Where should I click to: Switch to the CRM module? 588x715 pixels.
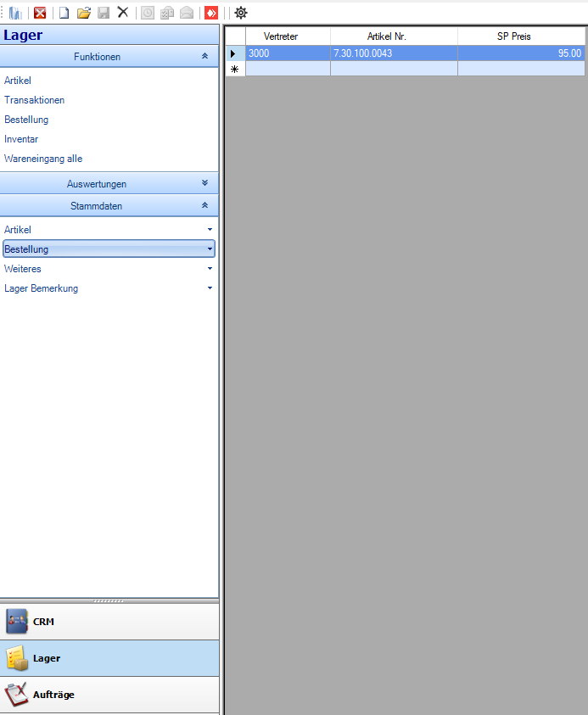tap(109, 622)
